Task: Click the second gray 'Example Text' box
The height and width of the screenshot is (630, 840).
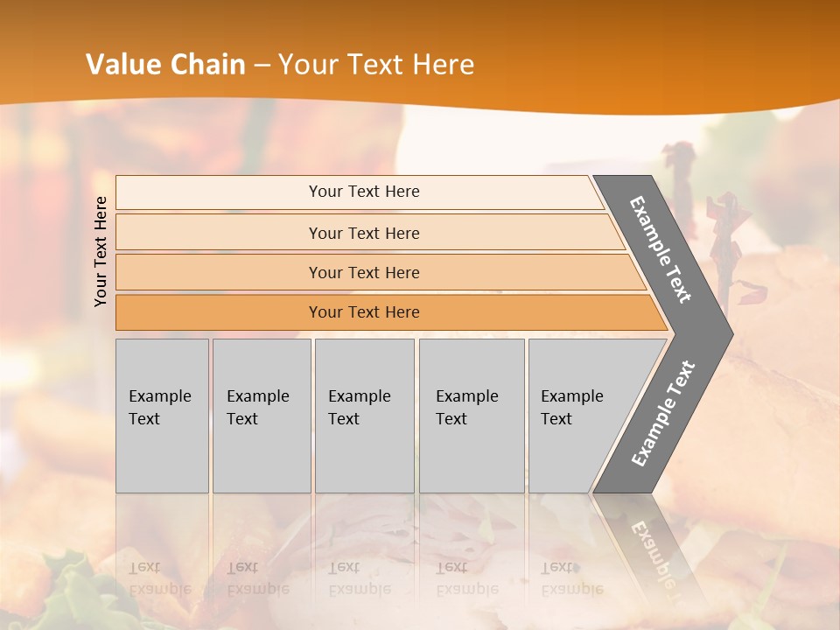Action: pos(262,416)
